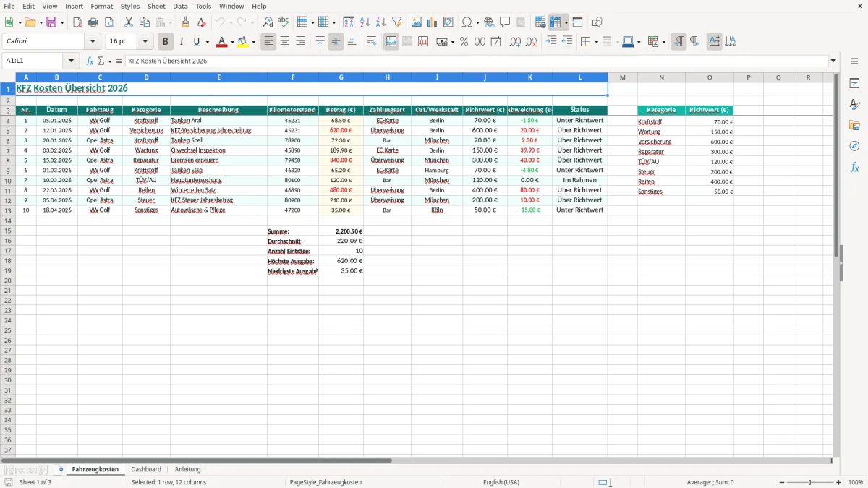Screen dimensions: 868x488
Task: Click the Add Decimal Place icon
Action: pos(515,42)
